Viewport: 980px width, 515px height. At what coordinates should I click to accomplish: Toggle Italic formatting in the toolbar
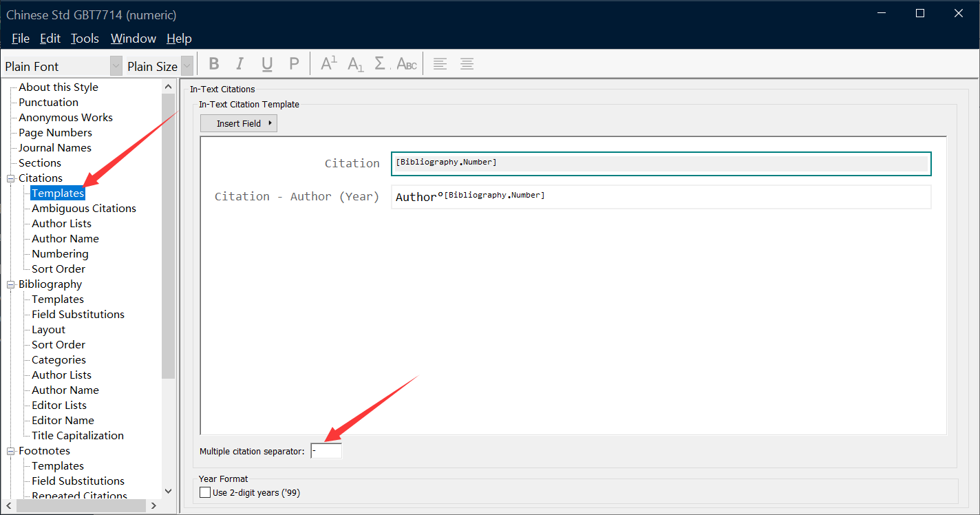(239, 64)
